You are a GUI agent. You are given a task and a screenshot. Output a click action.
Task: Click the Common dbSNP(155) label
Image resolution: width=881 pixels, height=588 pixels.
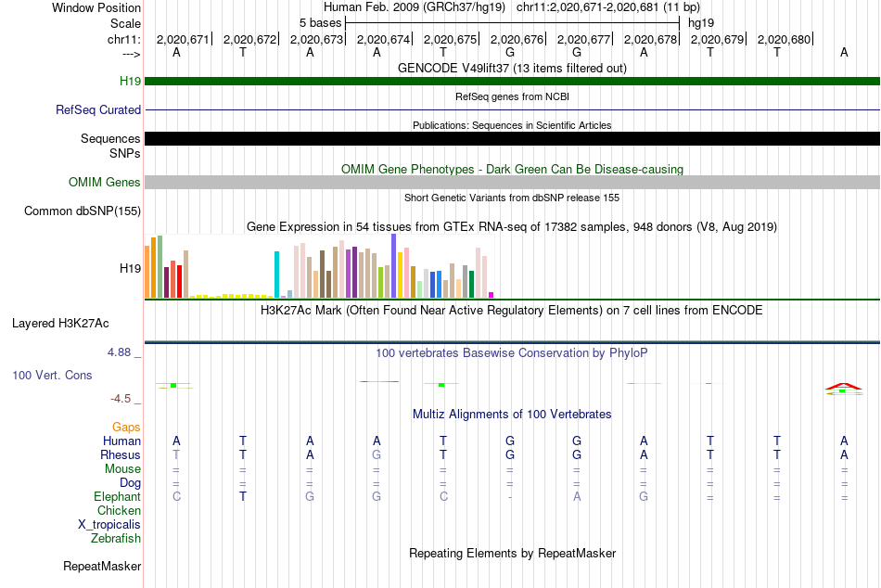[82, 211]
